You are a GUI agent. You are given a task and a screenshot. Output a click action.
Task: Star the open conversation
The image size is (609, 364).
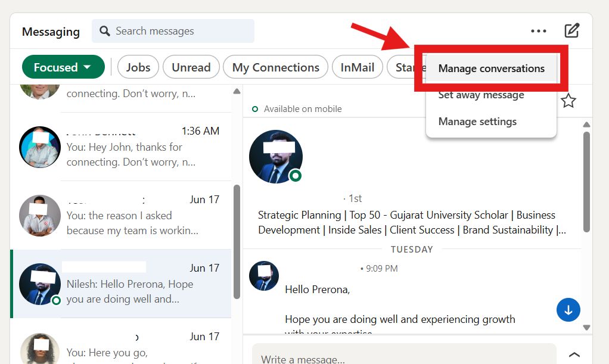[x=568, y=101]
